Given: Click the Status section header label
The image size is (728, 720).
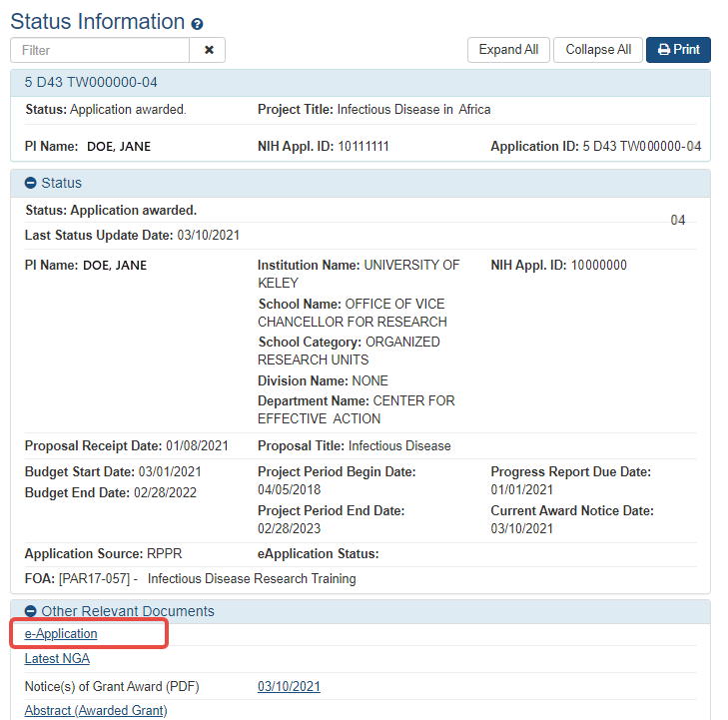Looking at the screenshot, I should click(62, 183).
